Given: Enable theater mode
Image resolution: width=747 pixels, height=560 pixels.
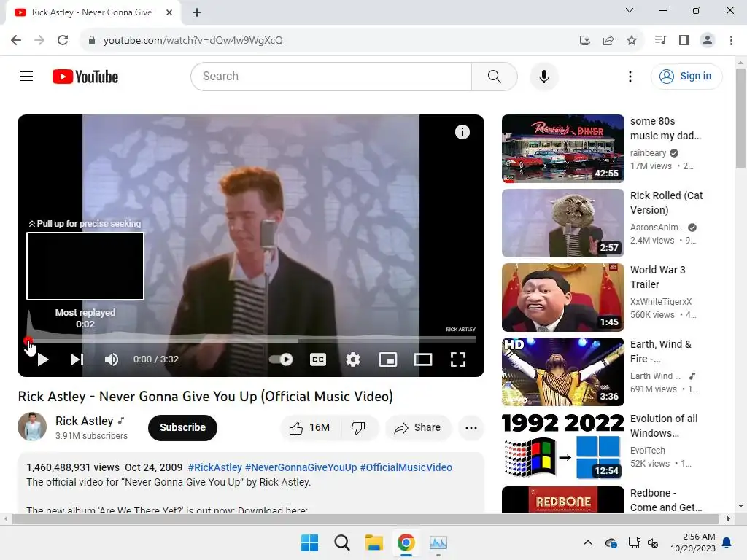Looking at the screenshot, I should 423,359.
